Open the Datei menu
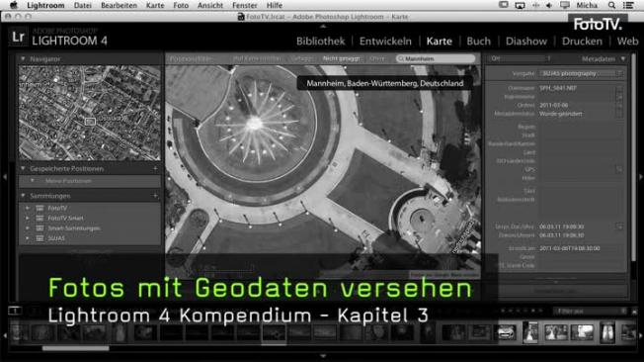Image resolution: width=644 pixels, height=362 pixels. (83, 5)
